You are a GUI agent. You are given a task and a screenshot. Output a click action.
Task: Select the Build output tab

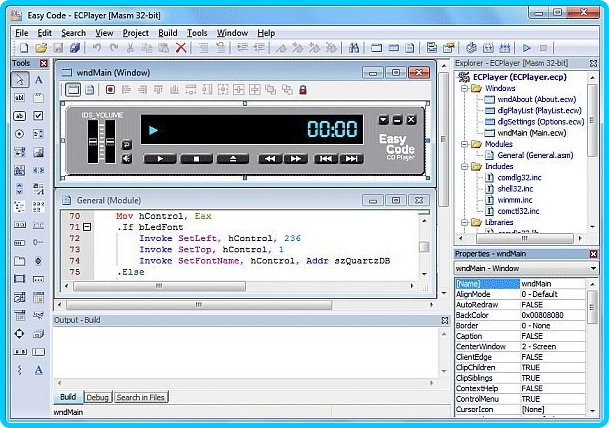[x=68, y=397]
